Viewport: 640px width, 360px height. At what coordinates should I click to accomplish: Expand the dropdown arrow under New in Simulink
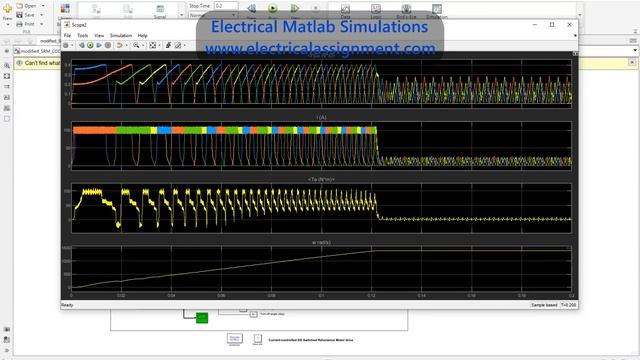click(x=7, y=24)
